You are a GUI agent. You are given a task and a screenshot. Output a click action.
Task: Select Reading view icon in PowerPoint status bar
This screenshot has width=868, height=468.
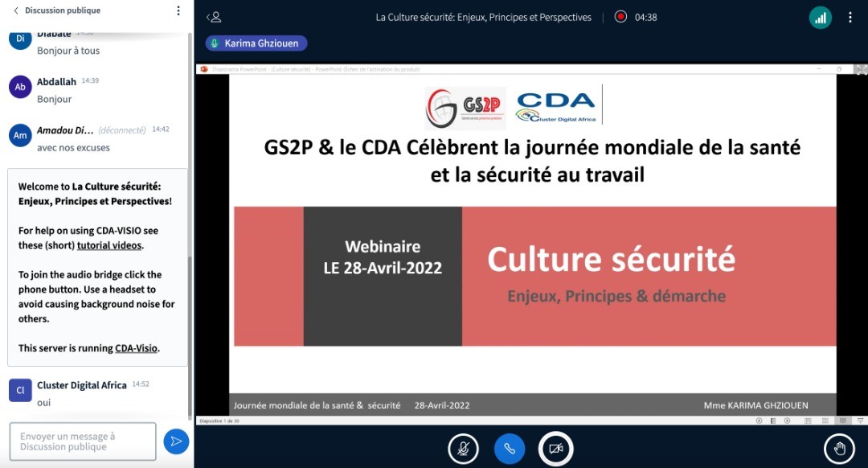[x=842, y=421]
